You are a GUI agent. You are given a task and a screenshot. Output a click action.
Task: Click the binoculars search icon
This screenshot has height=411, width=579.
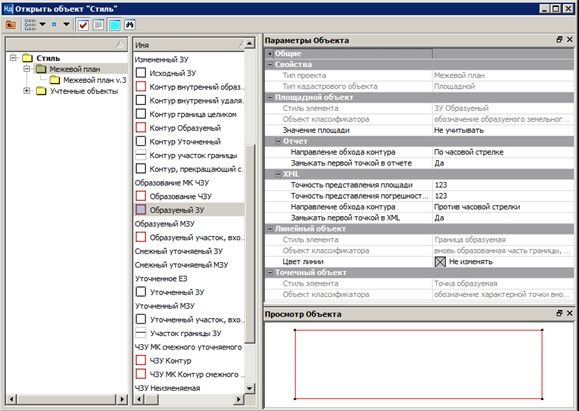[x=130, y=25]
